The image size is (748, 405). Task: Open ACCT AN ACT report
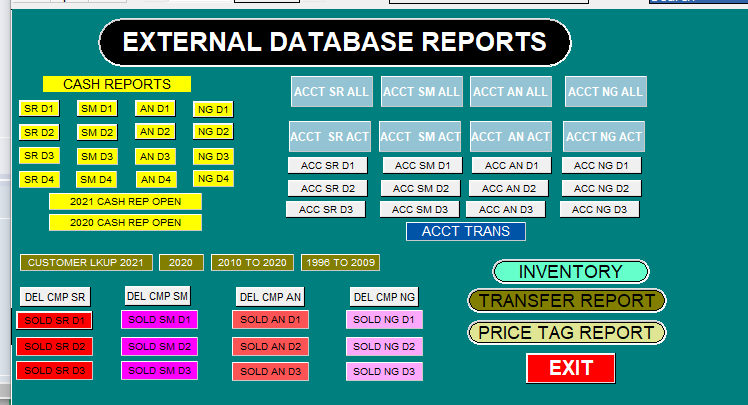coord(511,136)
